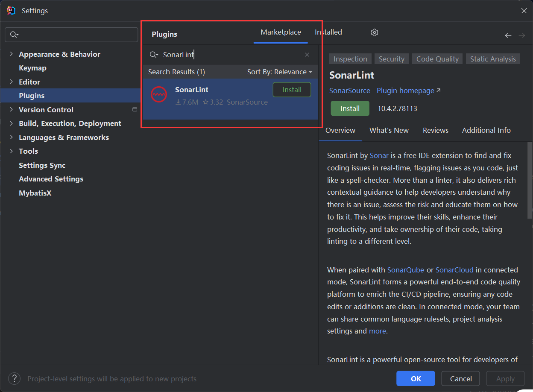Switch to the Installed tab
Image resolution: width=533 pixels, height=392 pixels.
tap(328, 32)
